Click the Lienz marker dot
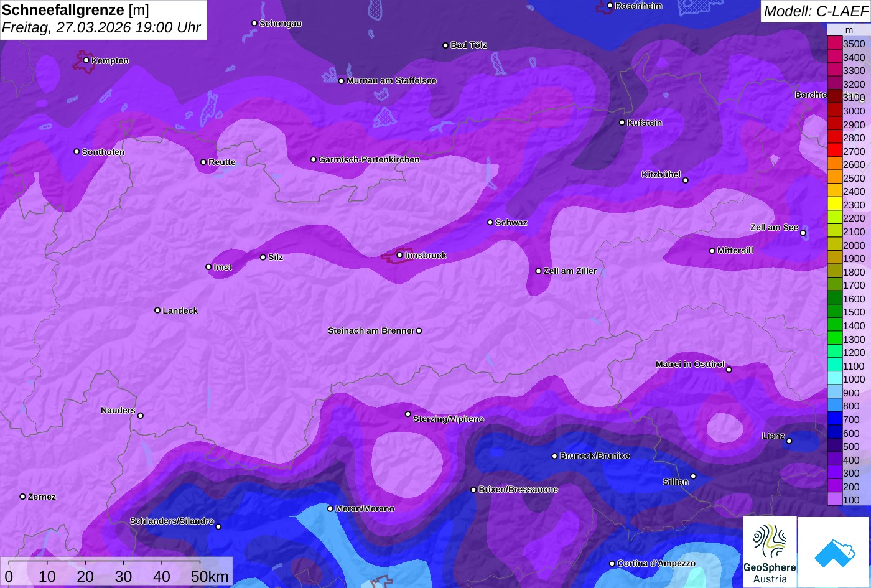Screen dimensions: 871x588 point(789,441)
